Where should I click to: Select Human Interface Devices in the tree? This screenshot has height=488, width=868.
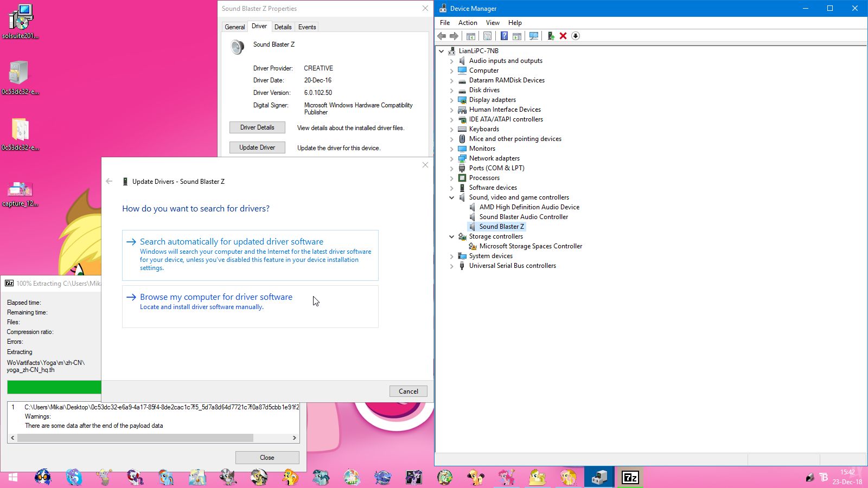505,110
